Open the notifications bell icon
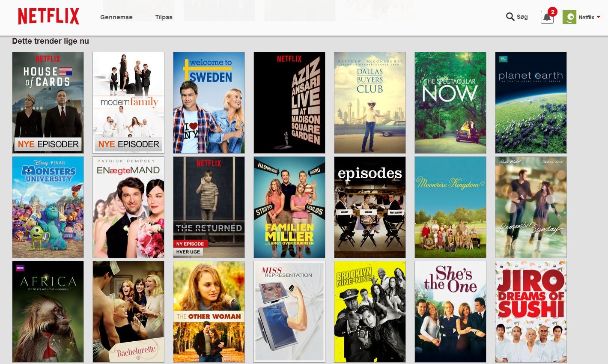 (547, 17)
